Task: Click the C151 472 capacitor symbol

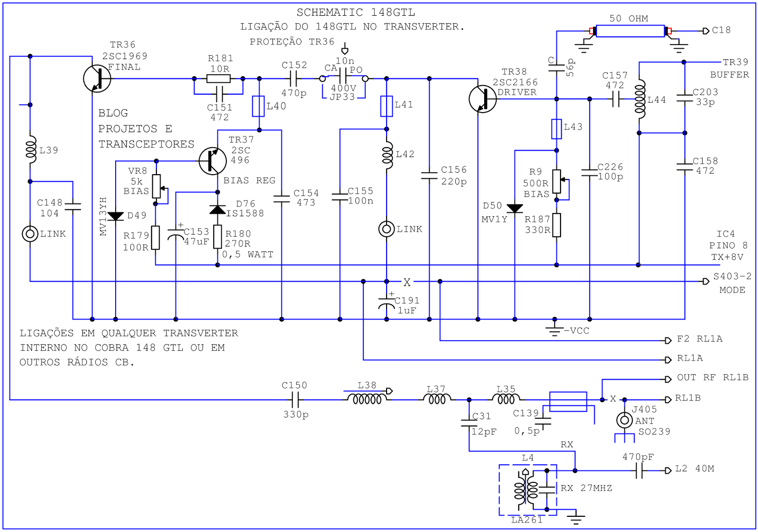Action: [219, 94]
